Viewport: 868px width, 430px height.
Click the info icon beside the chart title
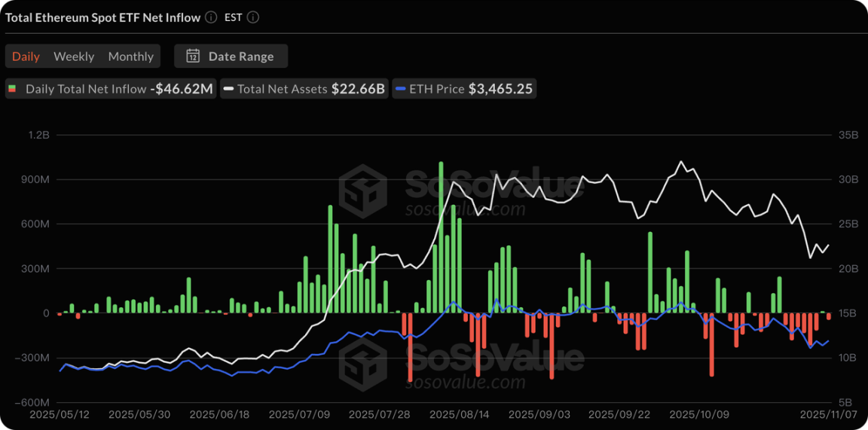pos(211,17)
